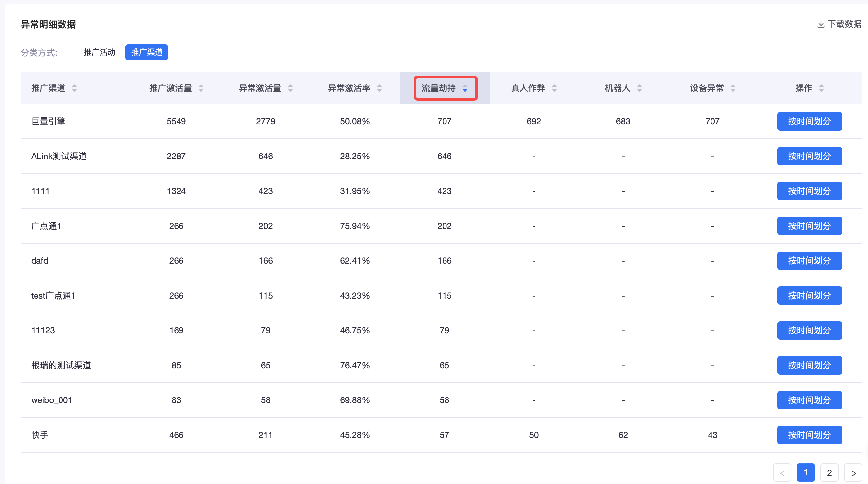Click the 692 真人作弊 cell
868x484 pixels.
(534, 121)
